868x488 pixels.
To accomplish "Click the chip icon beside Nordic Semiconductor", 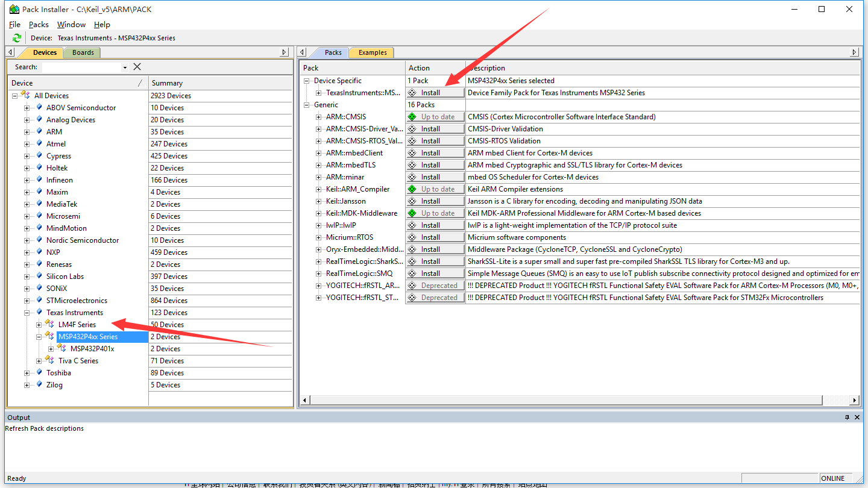I will click(x=39, y=240).
